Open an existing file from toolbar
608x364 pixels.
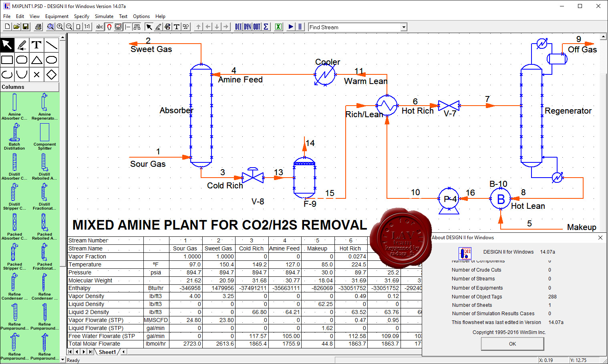[x=16, y=27]
